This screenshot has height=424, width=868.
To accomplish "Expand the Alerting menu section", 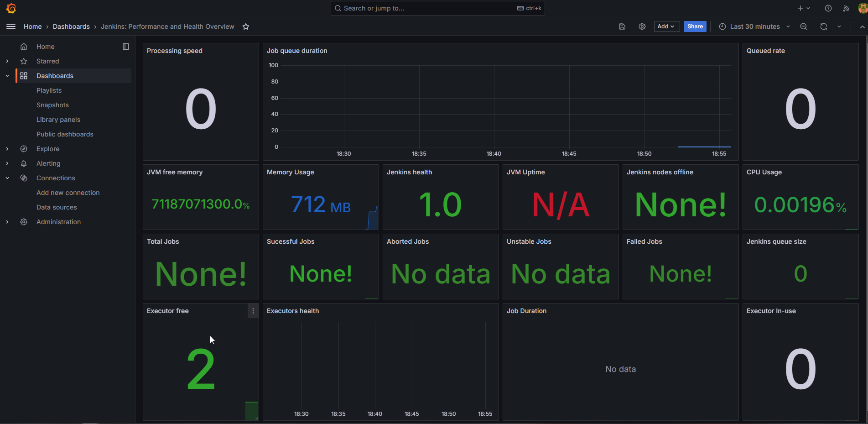I will tap(7, 163).
